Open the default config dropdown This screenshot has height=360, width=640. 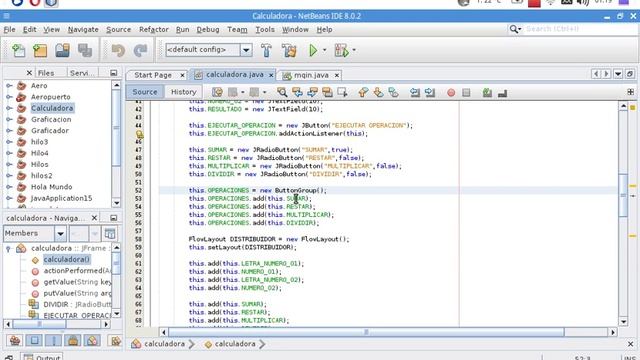[246, 50]
